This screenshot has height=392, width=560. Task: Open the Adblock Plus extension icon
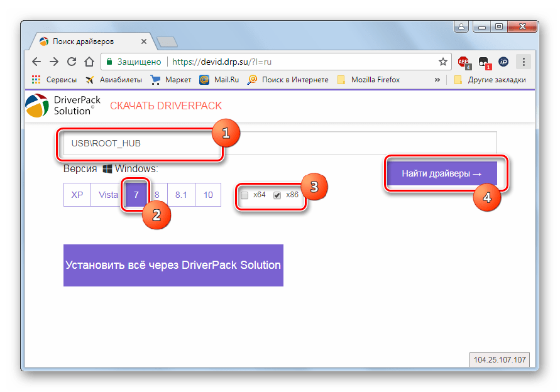point(464,62)
